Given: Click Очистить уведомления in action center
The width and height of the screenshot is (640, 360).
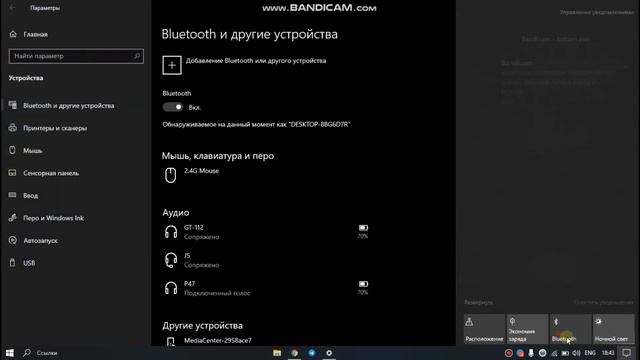Looking at the screenshot, I should [604, 302].
